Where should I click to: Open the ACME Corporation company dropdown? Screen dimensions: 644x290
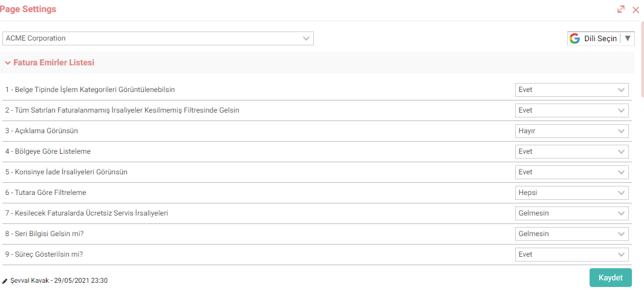[x=158, y=38]
